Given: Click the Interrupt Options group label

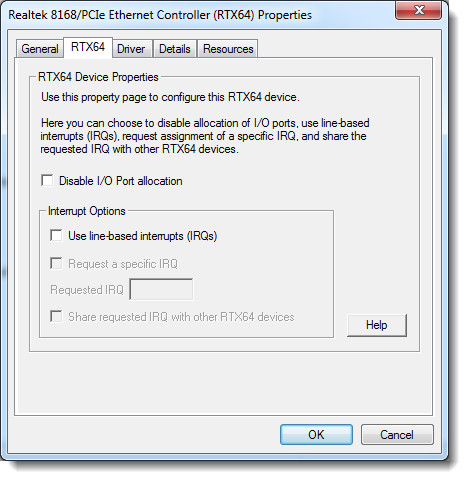Looking at the screenshot, I should [x=87, y=211].
